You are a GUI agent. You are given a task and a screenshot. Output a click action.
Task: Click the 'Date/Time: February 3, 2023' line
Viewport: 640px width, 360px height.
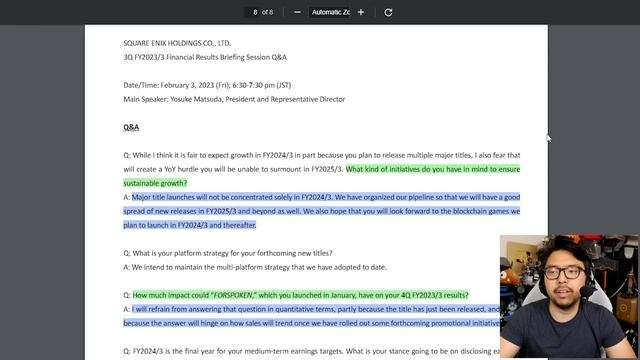tap(207, 85)
